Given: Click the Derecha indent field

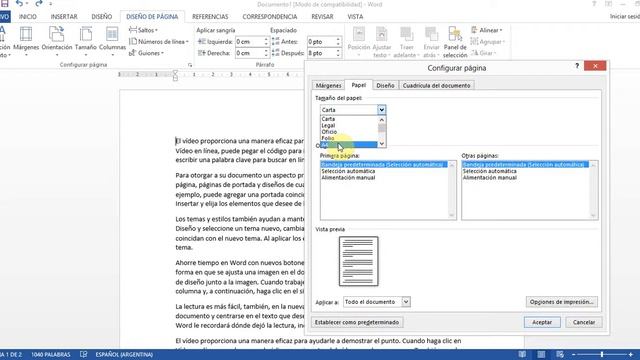Looking at the screenshot, I should coord(249,53).
